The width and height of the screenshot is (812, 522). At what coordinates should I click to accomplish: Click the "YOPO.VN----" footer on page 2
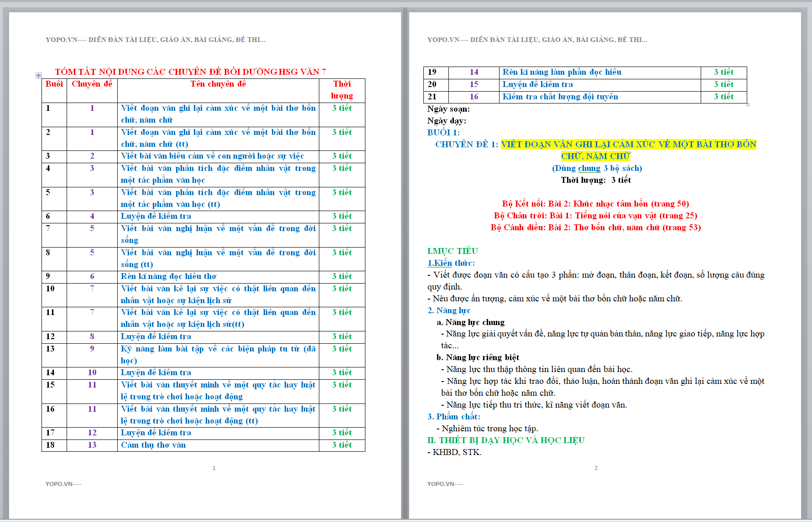click(445, 484)
